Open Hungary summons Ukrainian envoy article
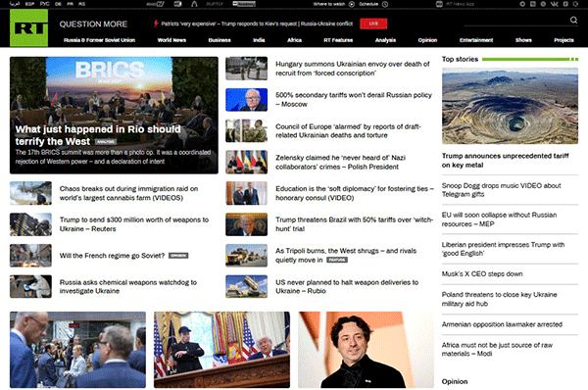588x390 pixels. [x=353, y=69]
